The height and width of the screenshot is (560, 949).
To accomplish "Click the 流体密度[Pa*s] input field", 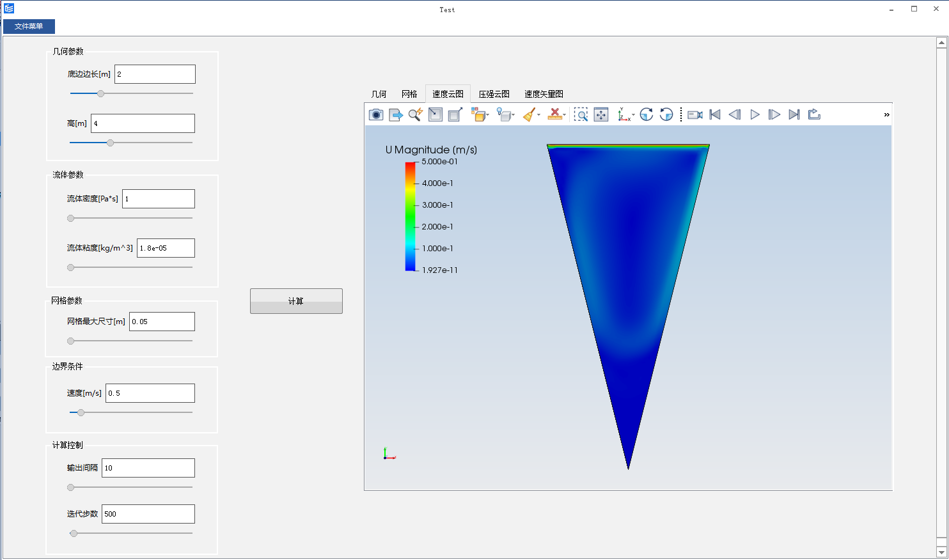I will 159,199.
